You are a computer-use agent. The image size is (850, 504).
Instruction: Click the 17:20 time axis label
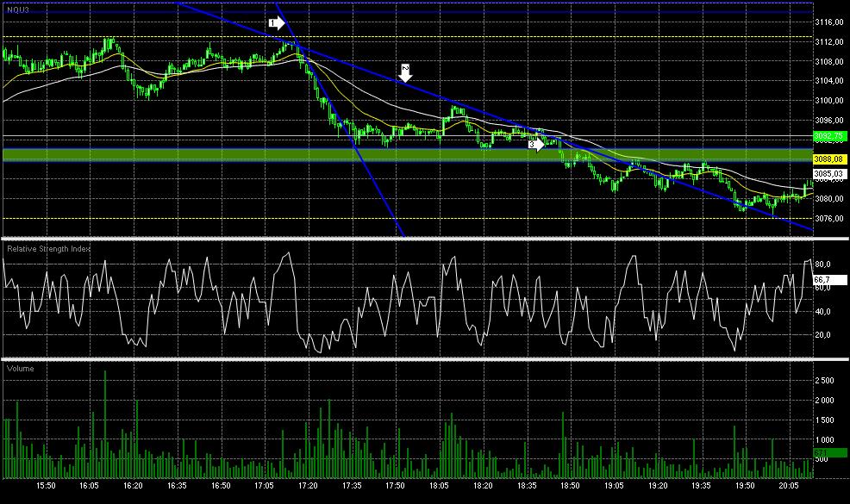click(309, 486)
